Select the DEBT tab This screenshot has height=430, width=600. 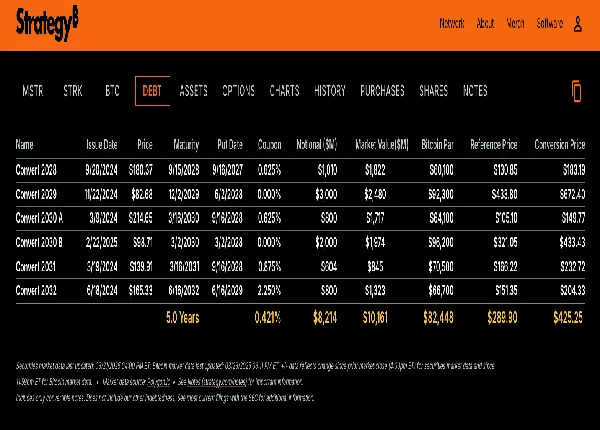[x=152, y=91]
